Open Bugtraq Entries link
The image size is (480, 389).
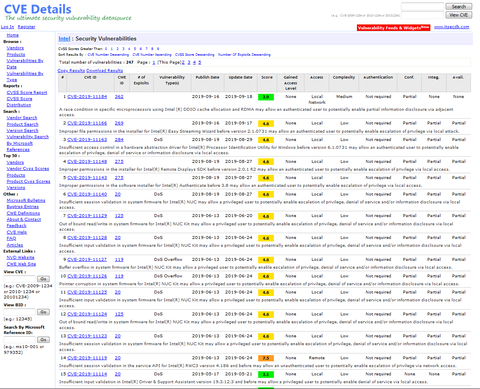click(x=23, y=207)
